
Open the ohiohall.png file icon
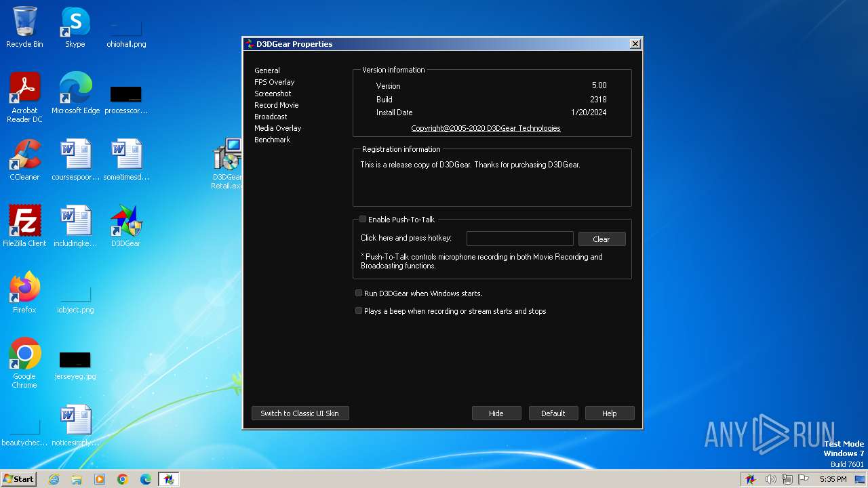(126, 32)
